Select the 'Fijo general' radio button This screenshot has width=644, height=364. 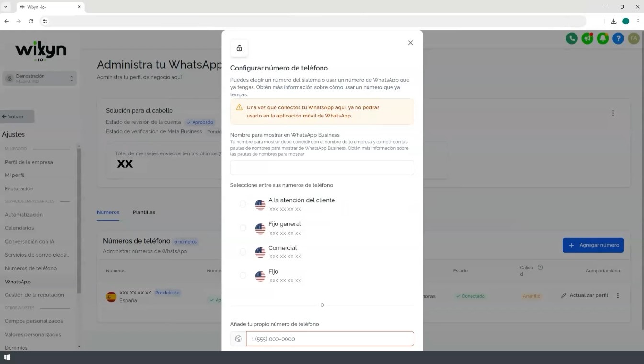point(243,228)
